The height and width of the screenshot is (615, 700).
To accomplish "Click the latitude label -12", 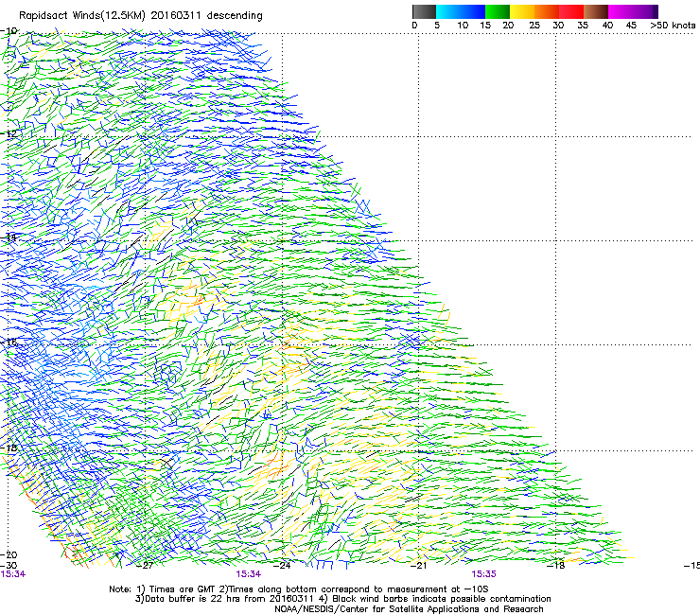I will (x=9, y=133).
